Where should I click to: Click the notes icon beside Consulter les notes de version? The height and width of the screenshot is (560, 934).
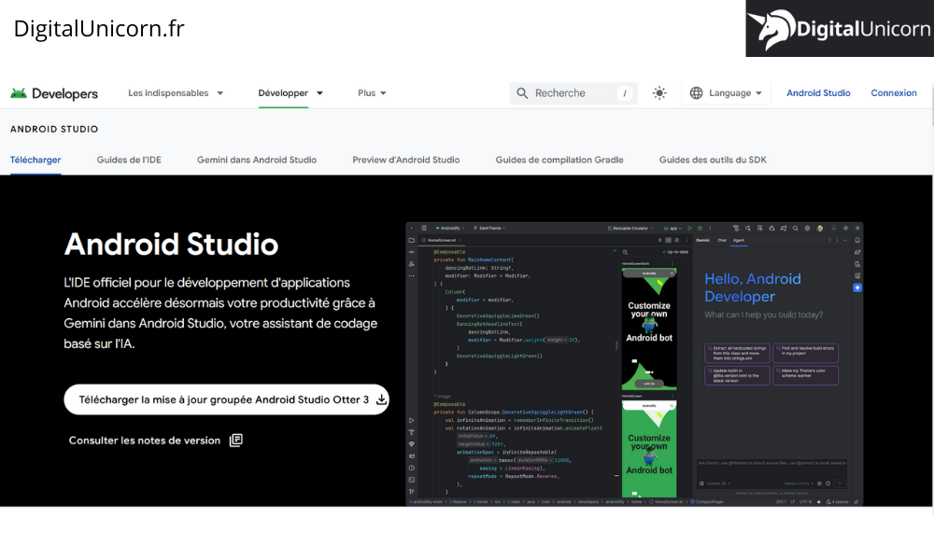point(235,440)
